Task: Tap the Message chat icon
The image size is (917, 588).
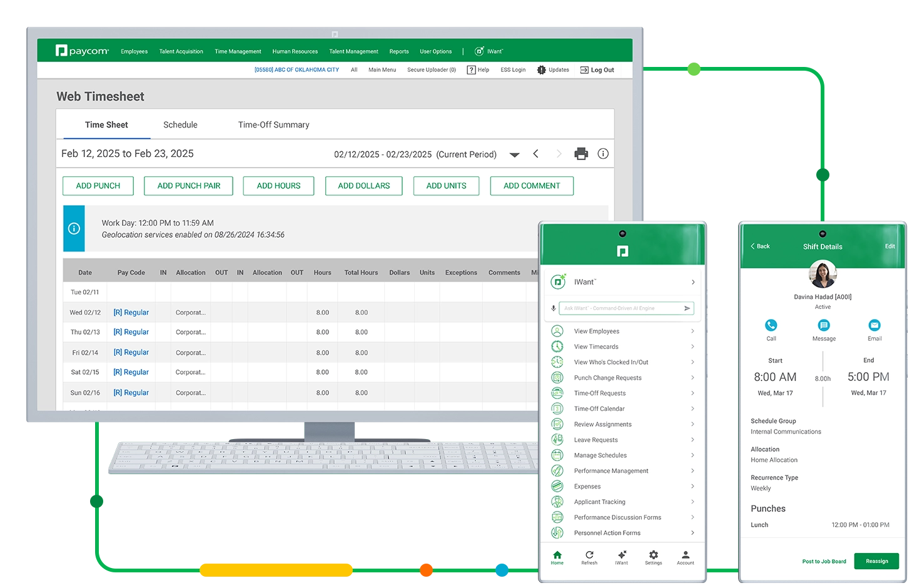Action: click(x=824, y=325)
